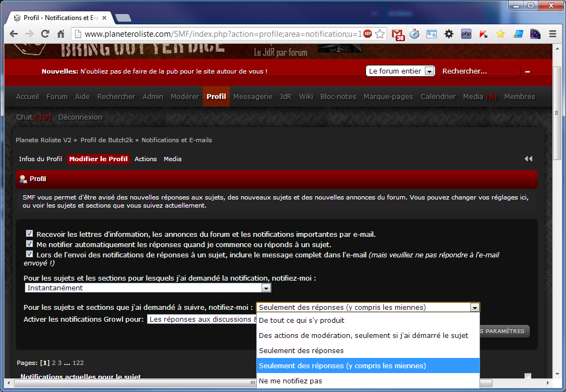Click the Rechercher search field

(x=478, y=71)
